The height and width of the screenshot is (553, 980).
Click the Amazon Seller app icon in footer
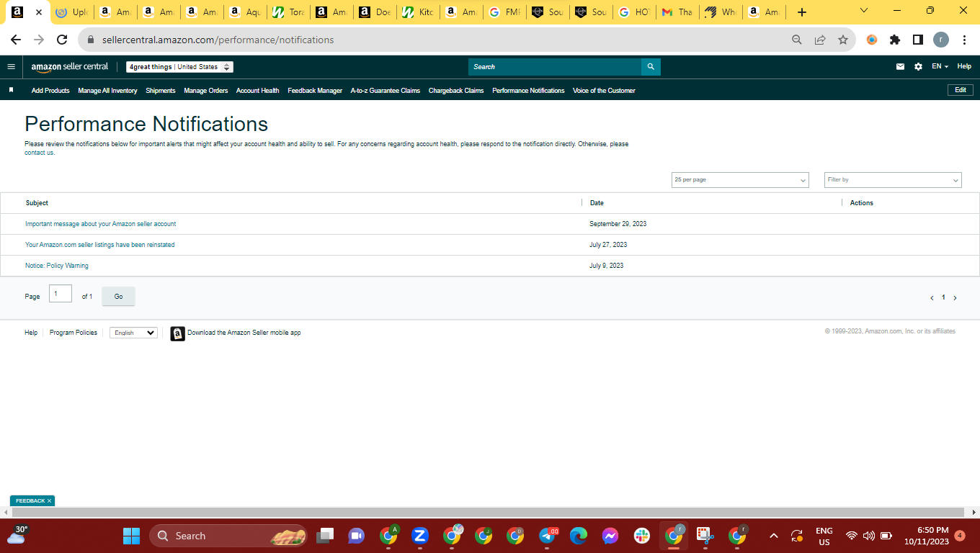[x=177, y=333]
